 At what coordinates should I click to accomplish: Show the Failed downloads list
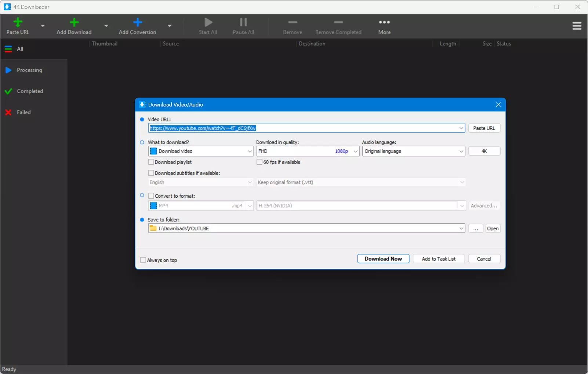pos(34,112)
